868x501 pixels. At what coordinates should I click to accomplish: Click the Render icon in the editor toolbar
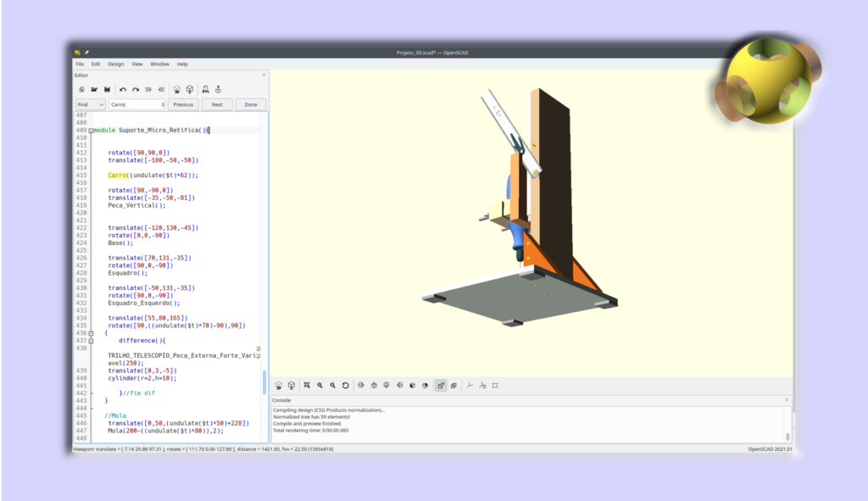[190, 89]
